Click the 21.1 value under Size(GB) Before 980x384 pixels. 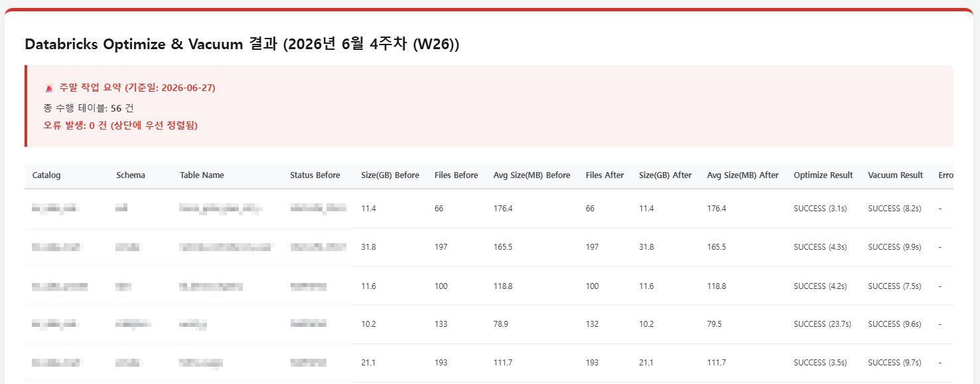tap(368, 363)
